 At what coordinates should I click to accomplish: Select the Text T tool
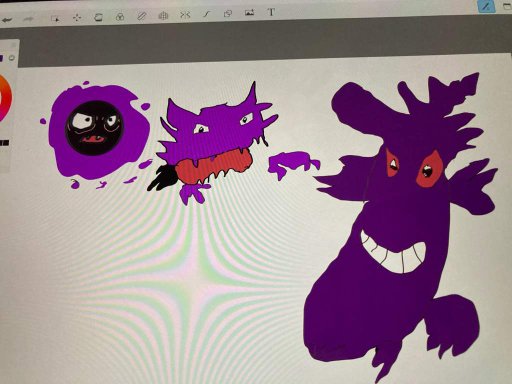tap(271, 12)
